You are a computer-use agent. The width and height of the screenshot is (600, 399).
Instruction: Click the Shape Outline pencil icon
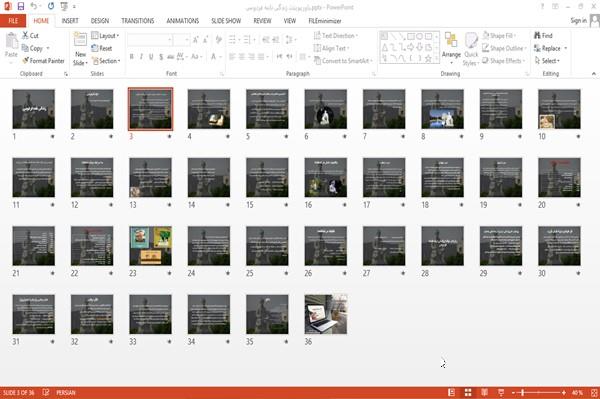click(x=486, y=48)
